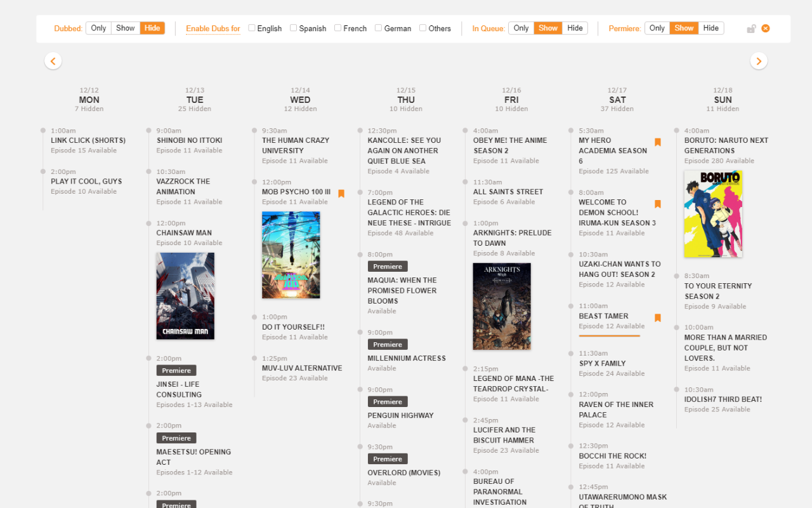Image resolution: width=812 pixels, height=508 pixels.
Task: Set the Dubbed filter to Only
Action: tap(98, 28)
